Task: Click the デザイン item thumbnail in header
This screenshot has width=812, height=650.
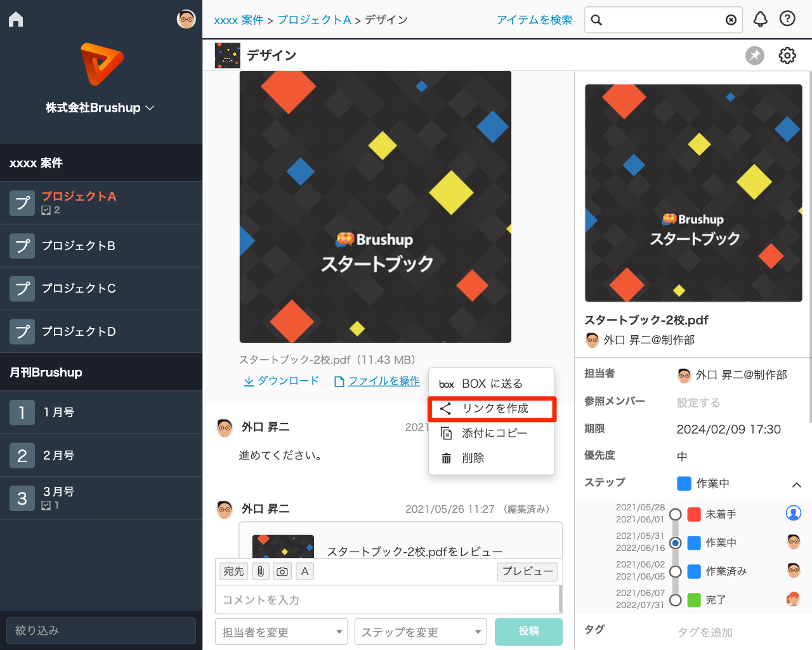Action: [x=227, y=55]
